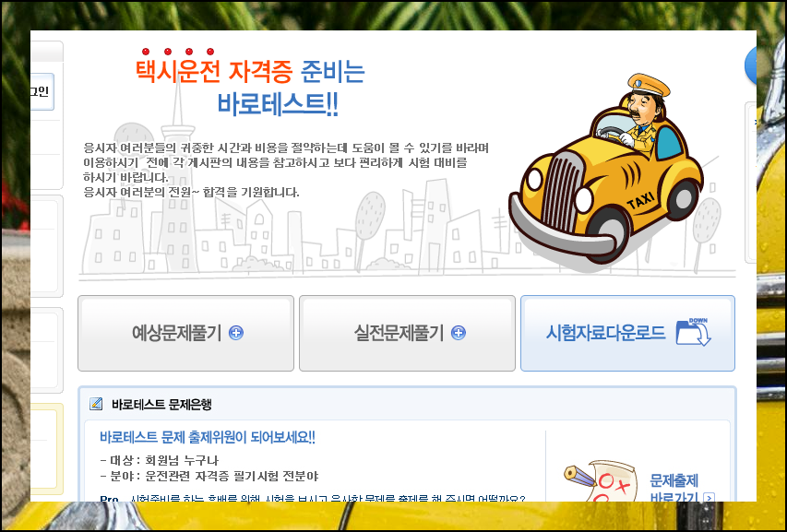
Task: Click the partially visible 로그인 button
Action: [42, 92]
